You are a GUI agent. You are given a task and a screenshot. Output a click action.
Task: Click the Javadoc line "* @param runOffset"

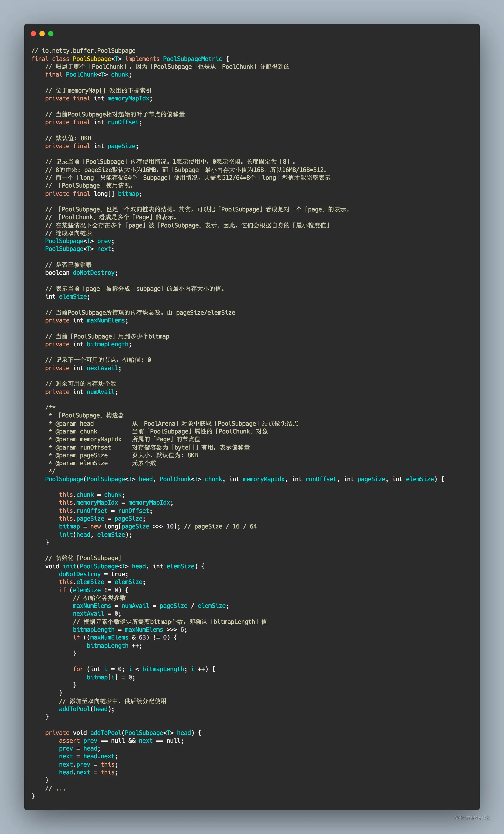tap(149, 447)
